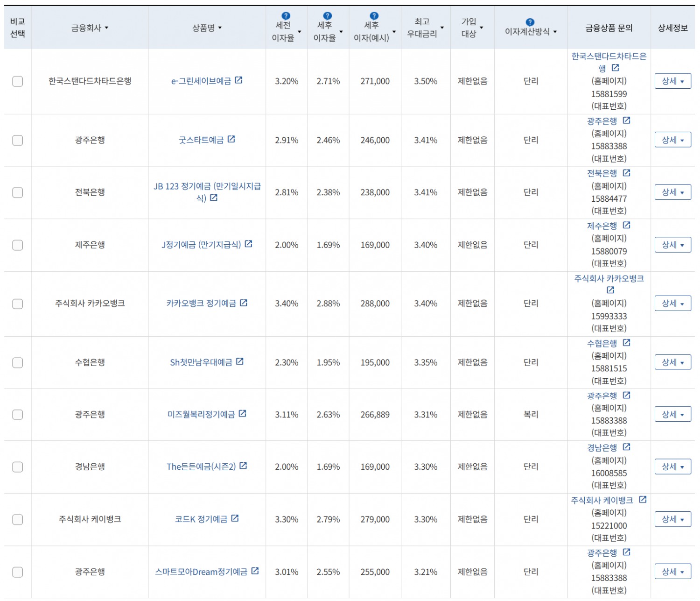Click homepage icon for 주식회사 카카오뱅크 inquiry
Image resolution: width=700 pixels, height=601 pixels.
coord(610,290)
